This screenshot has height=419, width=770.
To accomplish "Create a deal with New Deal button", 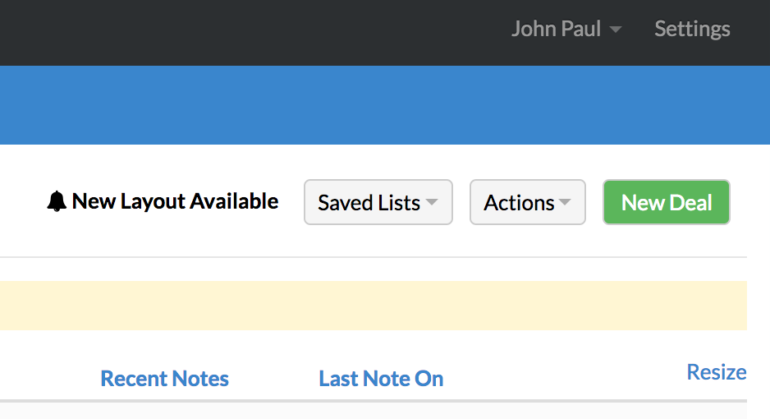I will (x=666, y=202).
